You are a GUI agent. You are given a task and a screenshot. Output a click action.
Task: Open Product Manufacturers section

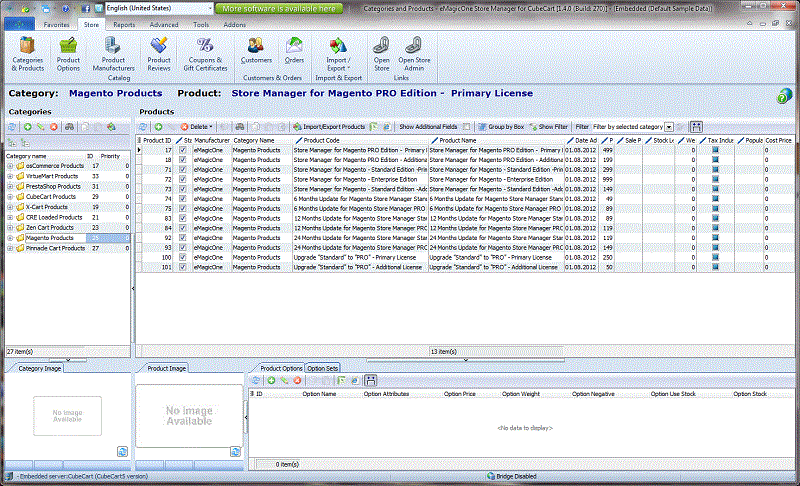tap(113, 54)
